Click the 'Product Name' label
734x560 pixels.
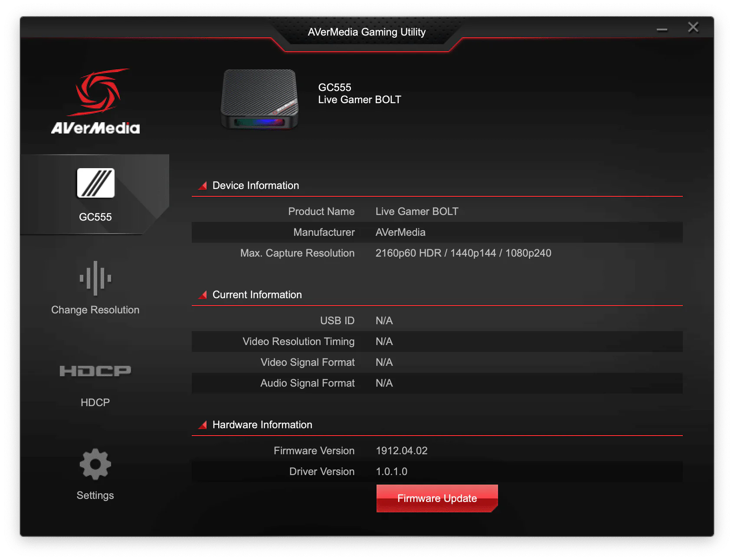tap(321, 212)
